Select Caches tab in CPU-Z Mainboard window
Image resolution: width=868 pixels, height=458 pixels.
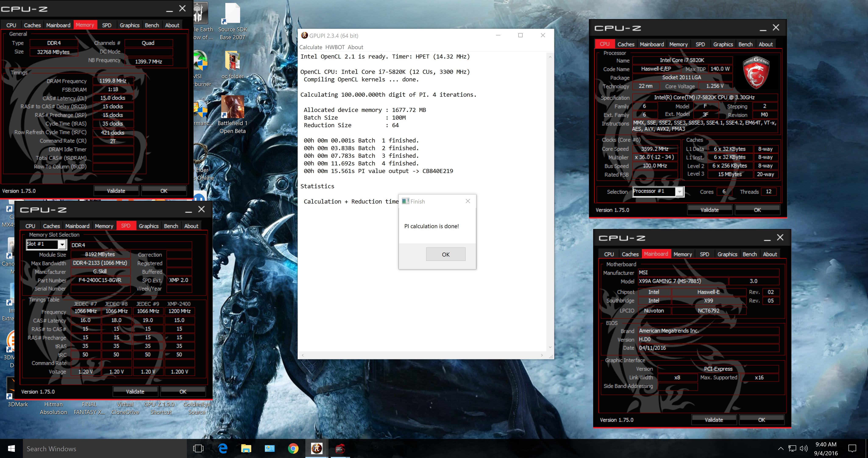click(x=630, y=254)
